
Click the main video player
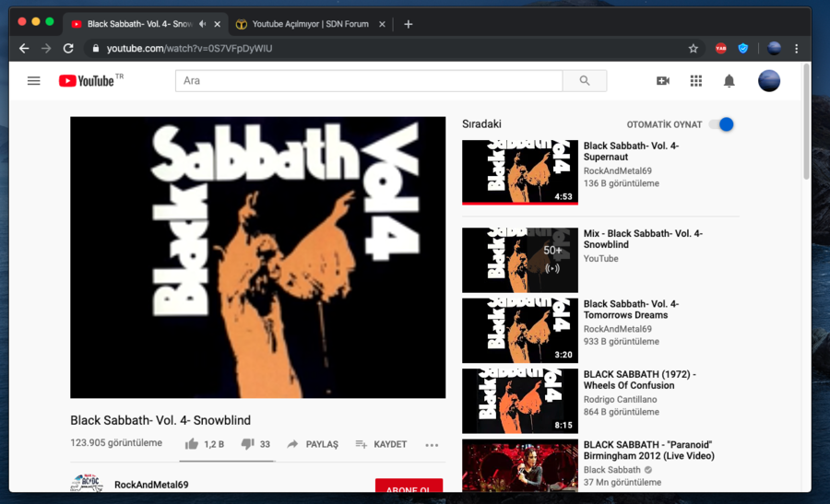258,258
